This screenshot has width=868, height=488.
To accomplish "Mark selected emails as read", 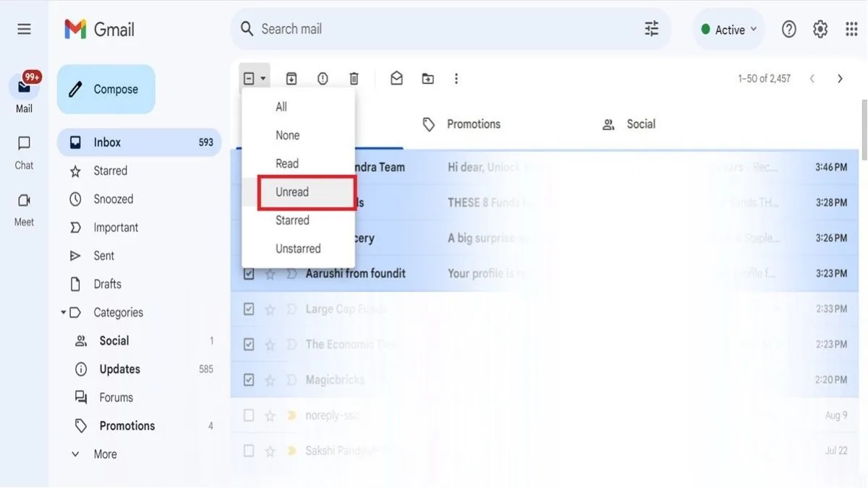I will (396, 78).
